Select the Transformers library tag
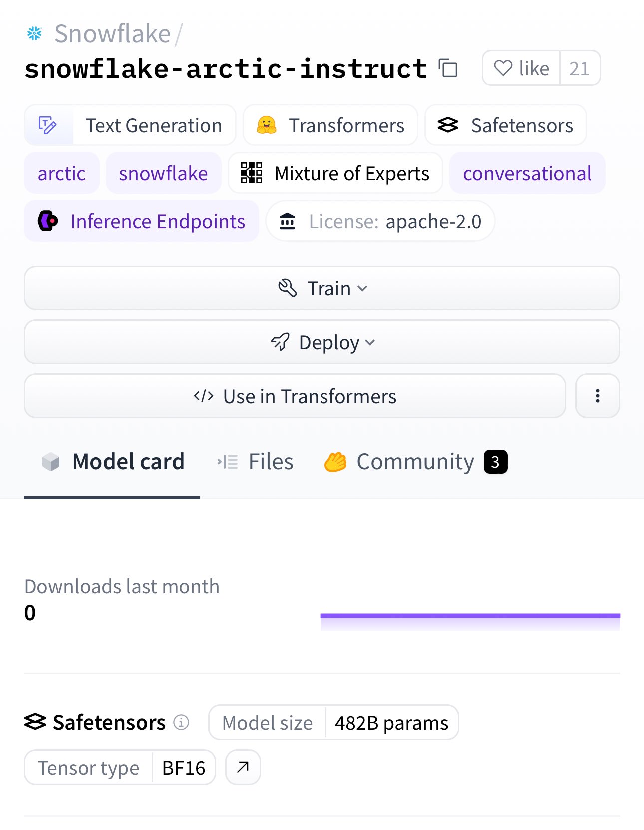Screen dimensions: 644x830 [330, 125]
